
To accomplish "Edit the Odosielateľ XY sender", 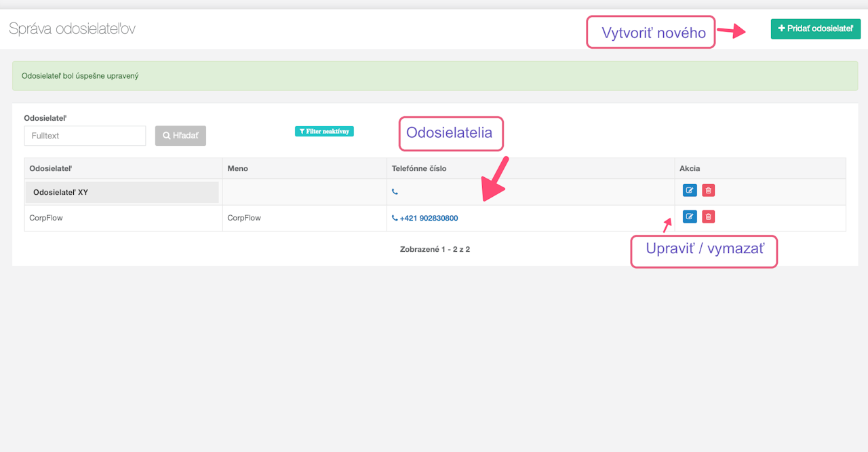I will click(x=689, y=191).
